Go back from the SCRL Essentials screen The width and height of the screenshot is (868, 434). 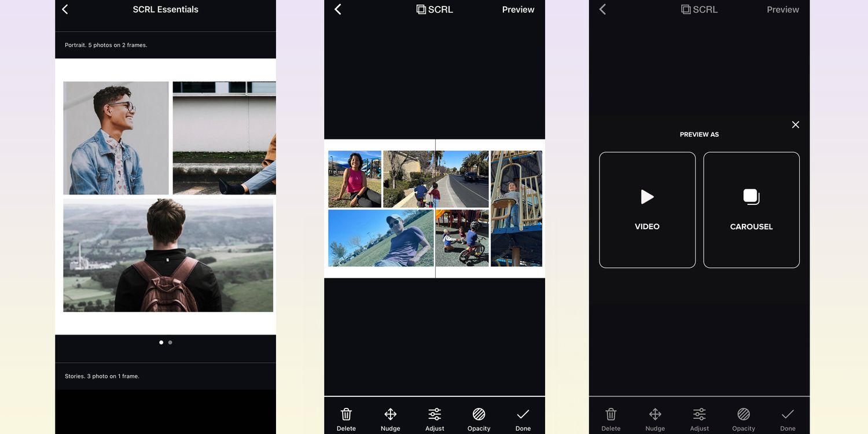(65, 9)
